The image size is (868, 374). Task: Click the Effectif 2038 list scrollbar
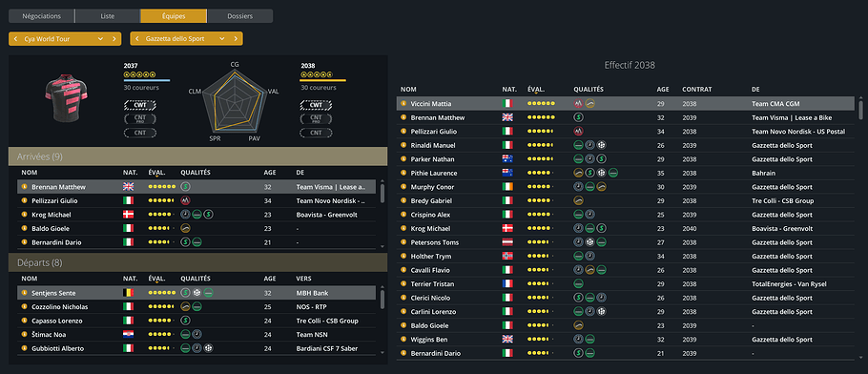(x=860, y=109)
